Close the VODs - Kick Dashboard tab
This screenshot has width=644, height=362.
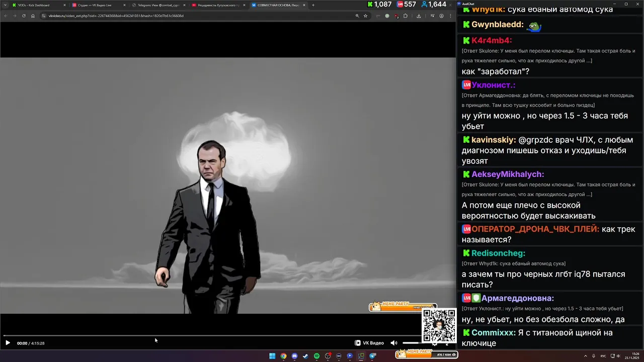click(x=64, y=5)
